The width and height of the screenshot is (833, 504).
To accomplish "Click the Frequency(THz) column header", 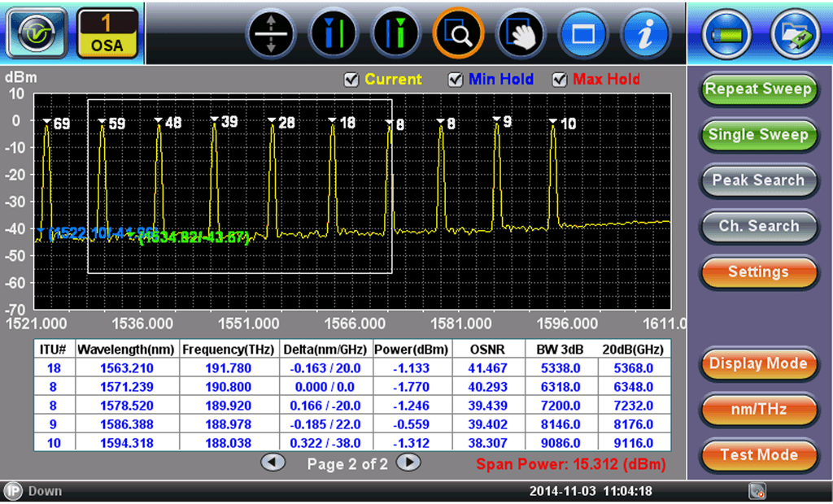I will (x=229, y=350).
